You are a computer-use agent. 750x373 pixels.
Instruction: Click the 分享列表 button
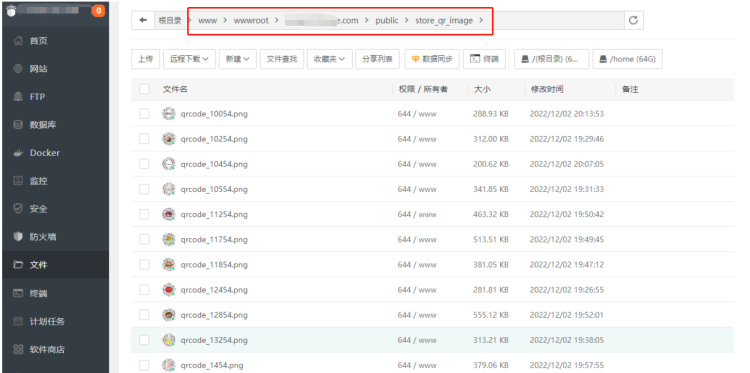[x=378, y=59]
